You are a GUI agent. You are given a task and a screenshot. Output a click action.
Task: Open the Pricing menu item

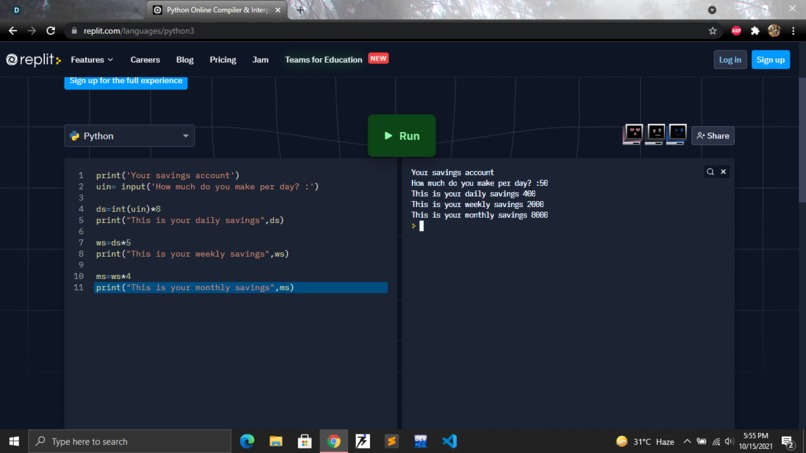pyautogui.click(x=223, y=60)
